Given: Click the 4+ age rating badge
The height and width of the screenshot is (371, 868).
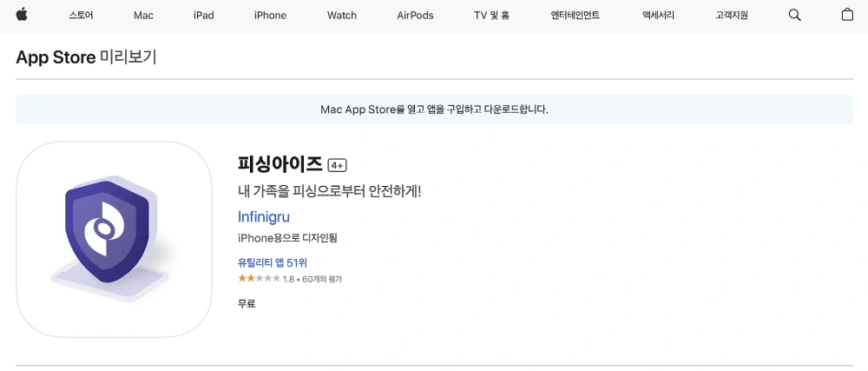Looking at the screenshot, I should pos(337,165).
